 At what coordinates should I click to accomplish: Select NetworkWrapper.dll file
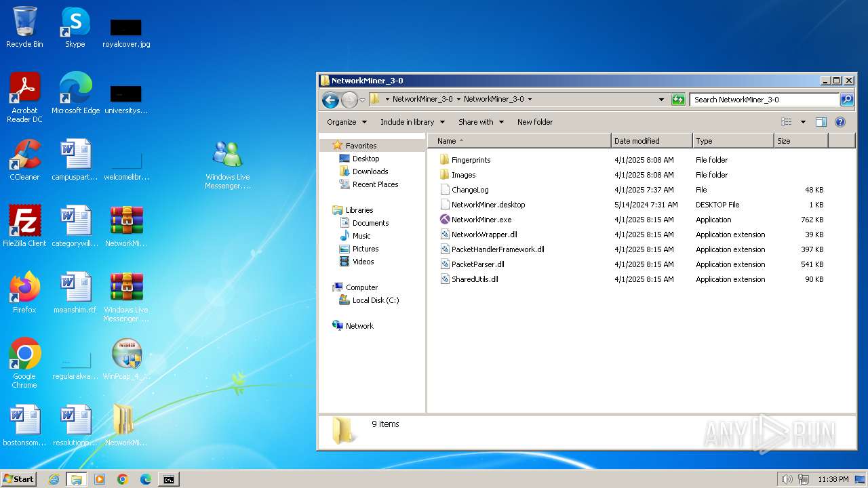484,235
